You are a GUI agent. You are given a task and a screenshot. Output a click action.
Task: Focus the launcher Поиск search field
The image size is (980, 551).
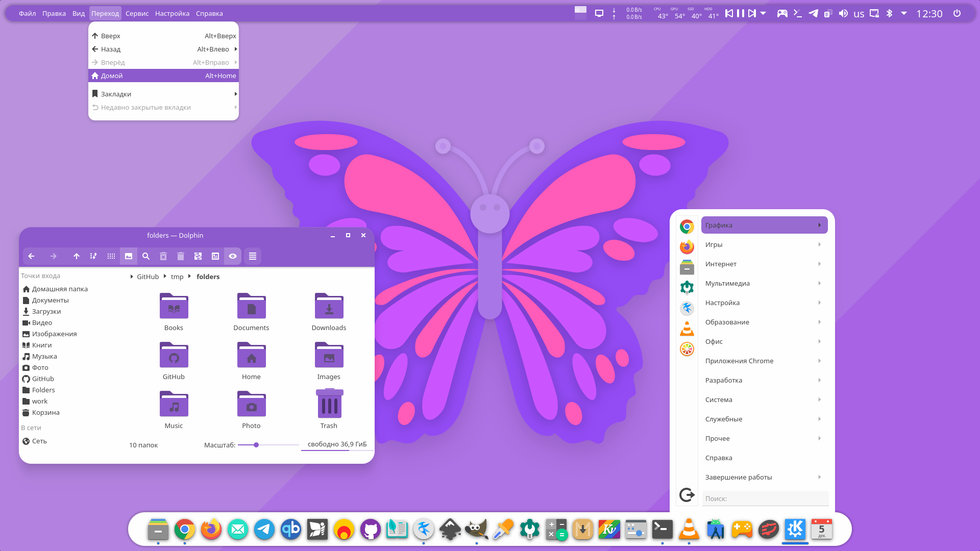coord(765,498)
